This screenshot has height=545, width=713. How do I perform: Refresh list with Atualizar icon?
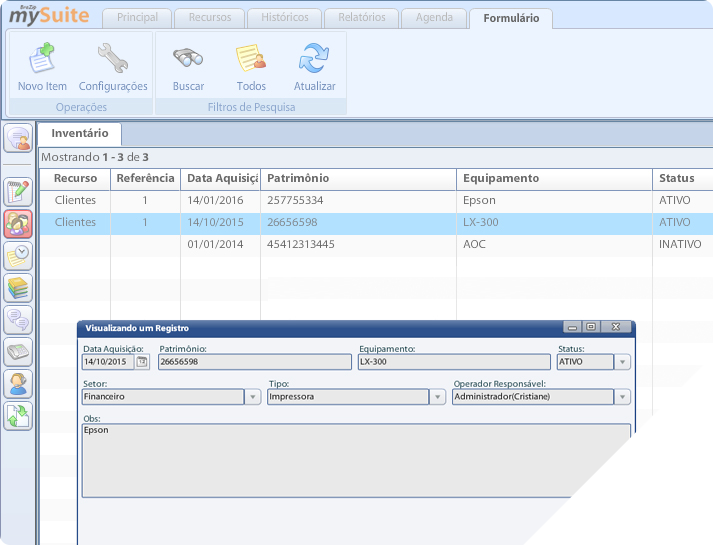coord(314,58)
